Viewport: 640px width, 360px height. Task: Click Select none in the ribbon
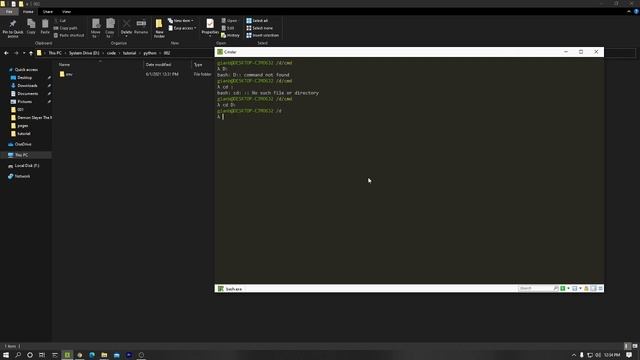point(259,28)
